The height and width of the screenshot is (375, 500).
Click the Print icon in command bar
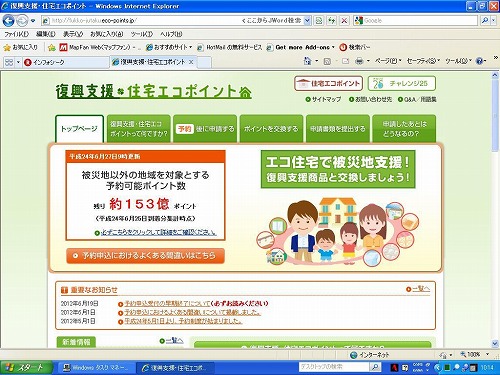(359, 61)
